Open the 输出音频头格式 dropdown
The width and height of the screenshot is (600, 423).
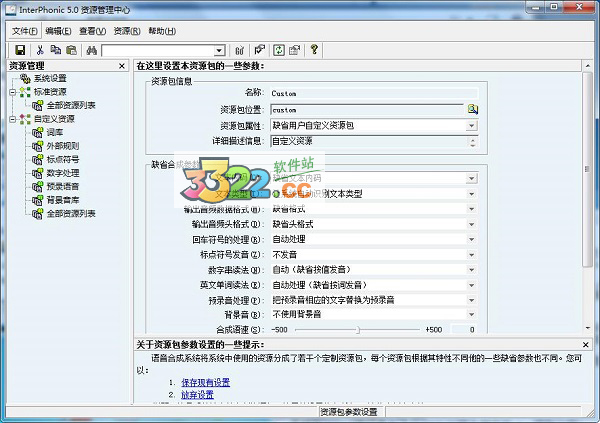(472, 224)
